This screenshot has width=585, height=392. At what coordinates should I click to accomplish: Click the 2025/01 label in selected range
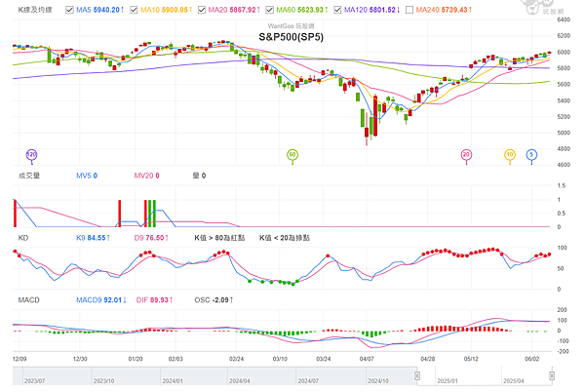(x=448, y=381)
